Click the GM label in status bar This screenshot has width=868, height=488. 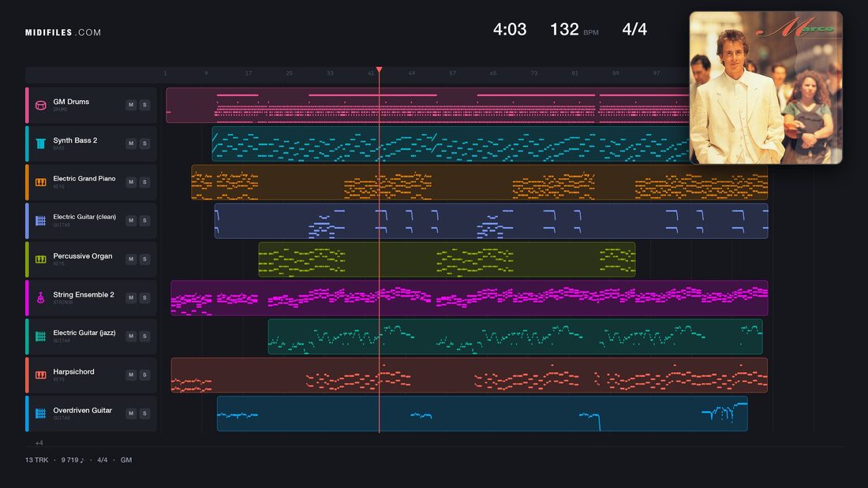[x=126, y=460]
